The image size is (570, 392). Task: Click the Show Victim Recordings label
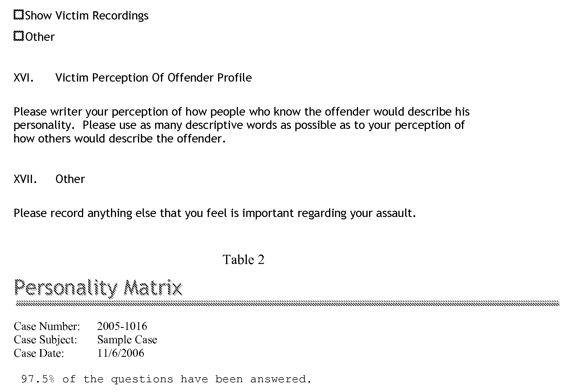(87, 16)
